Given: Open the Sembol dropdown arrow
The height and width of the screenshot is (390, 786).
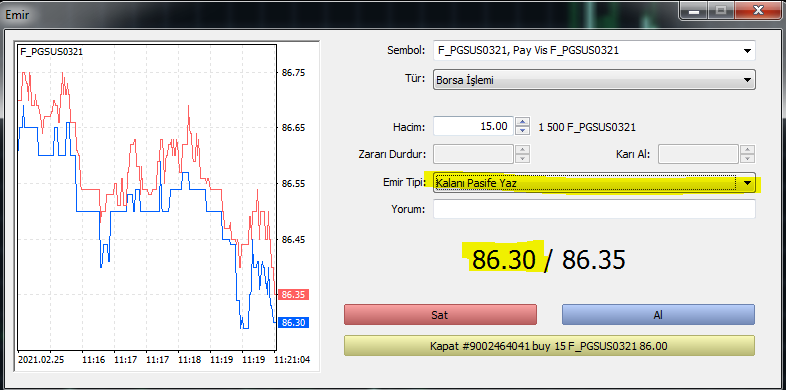Looking at the screenshot, I should coord(747,51).
